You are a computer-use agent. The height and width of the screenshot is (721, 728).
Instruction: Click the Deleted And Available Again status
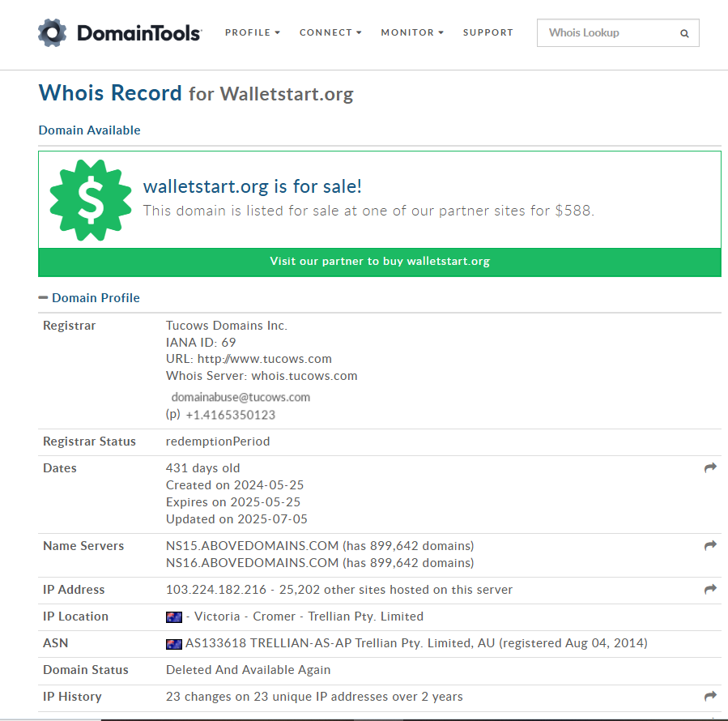point(249,670)
